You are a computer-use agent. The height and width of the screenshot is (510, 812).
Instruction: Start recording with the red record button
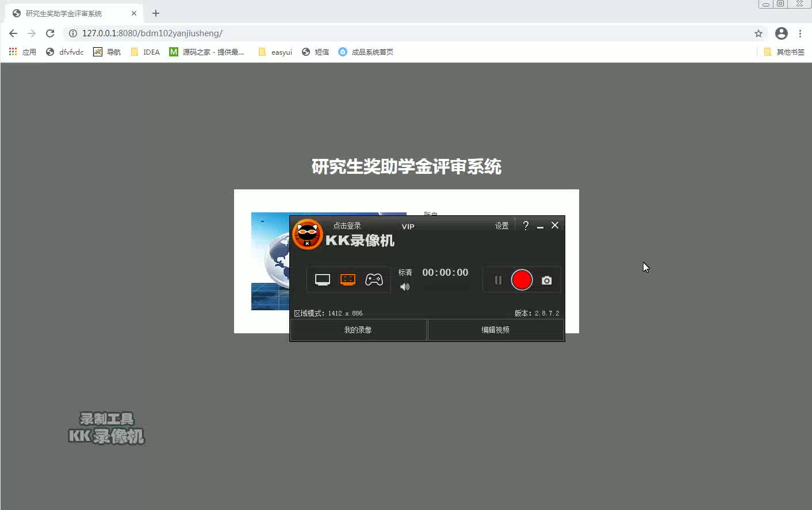521,280
